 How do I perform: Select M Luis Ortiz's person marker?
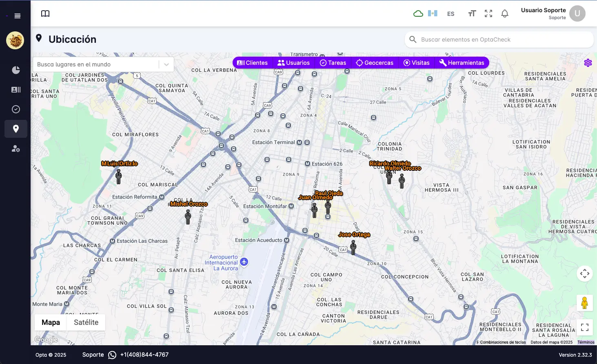click(x=119, y=176)
